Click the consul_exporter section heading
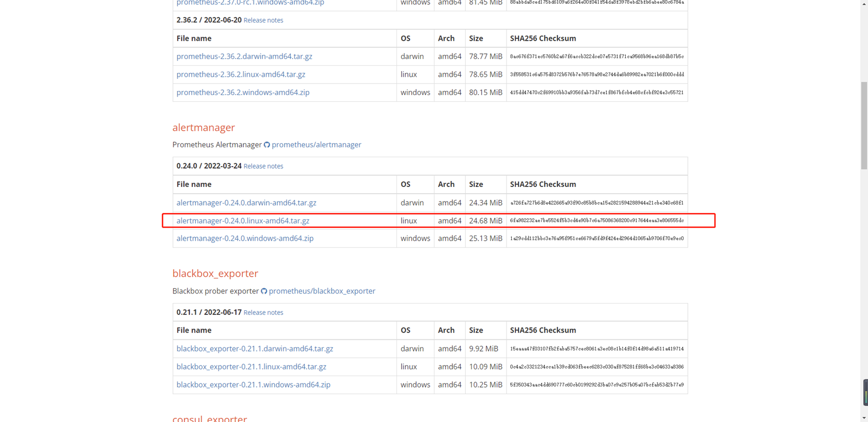The width and height of the screenshot is (868, 422). click(x=209, y=418)
